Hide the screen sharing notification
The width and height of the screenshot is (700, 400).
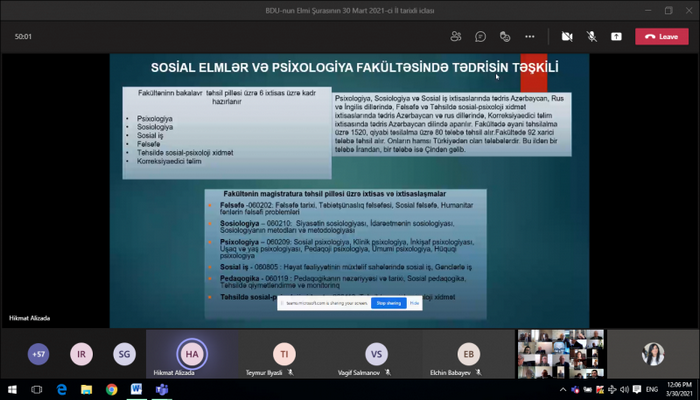(413, 302)
